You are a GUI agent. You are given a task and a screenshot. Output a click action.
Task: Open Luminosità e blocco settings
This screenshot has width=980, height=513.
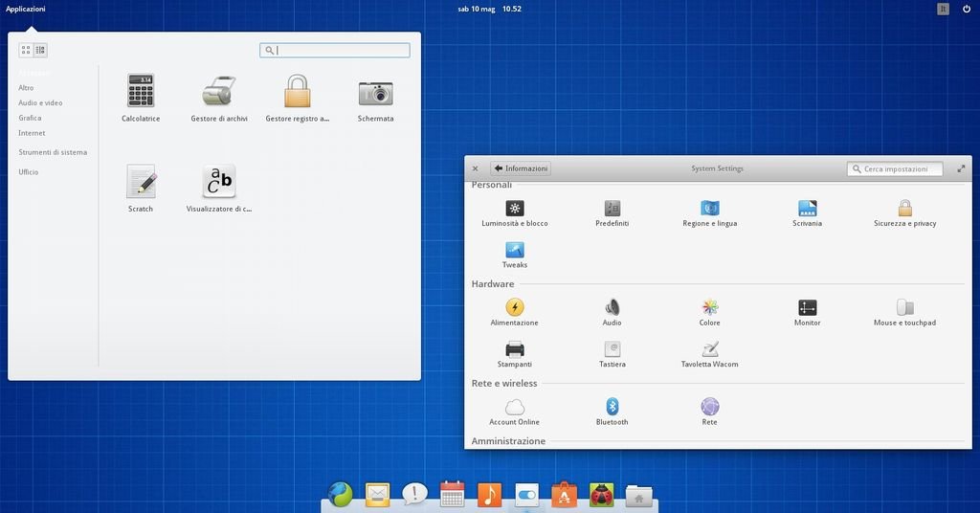click(515, 209)
